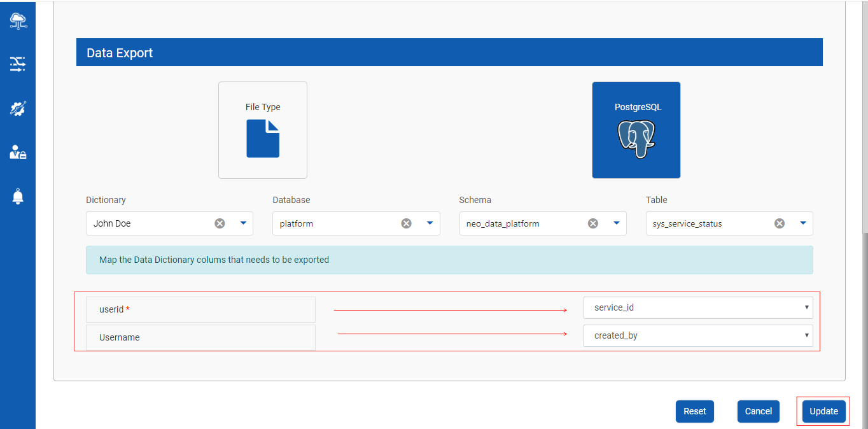The image size is (868, 429).
Task: Open the notifications bell icon in sidebar
Action: 18,196
